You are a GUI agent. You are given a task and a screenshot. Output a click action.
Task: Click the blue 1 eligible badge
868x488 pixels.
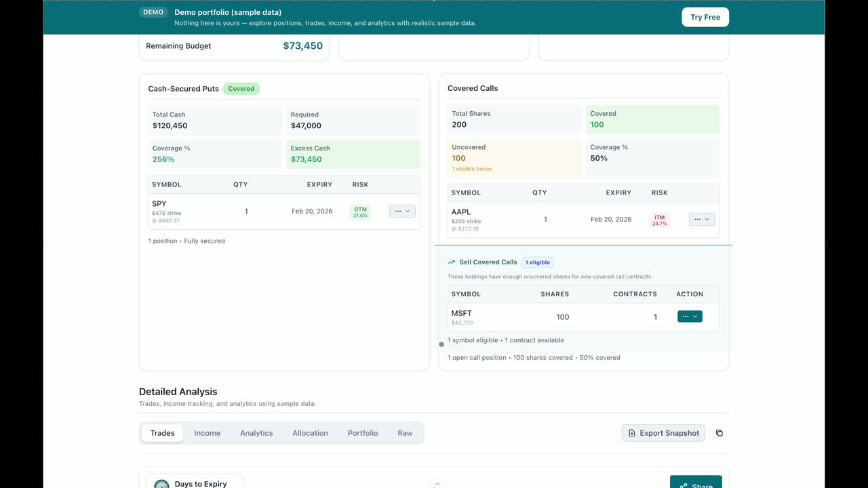pos(537,262)
